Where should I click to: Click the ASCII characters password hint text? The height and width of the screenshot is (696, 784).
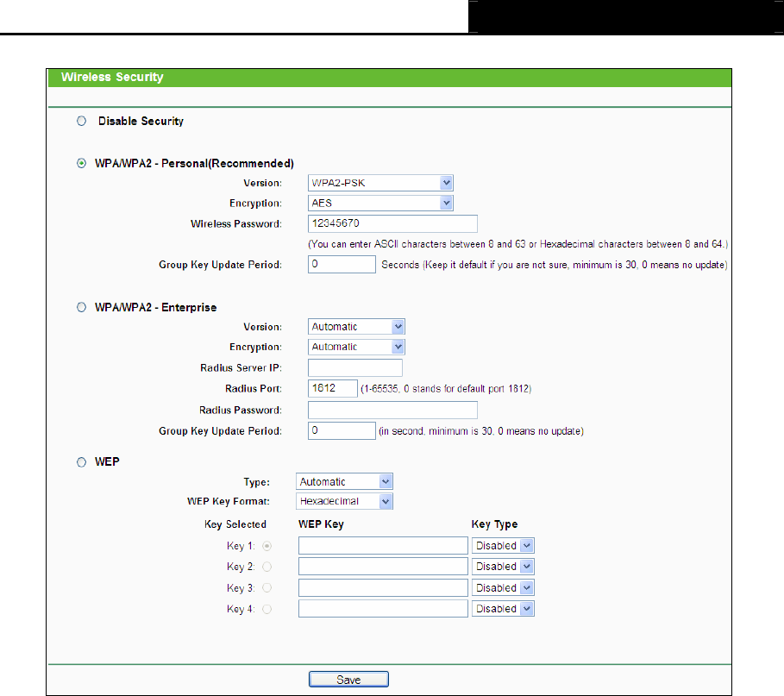coord(518,244)
